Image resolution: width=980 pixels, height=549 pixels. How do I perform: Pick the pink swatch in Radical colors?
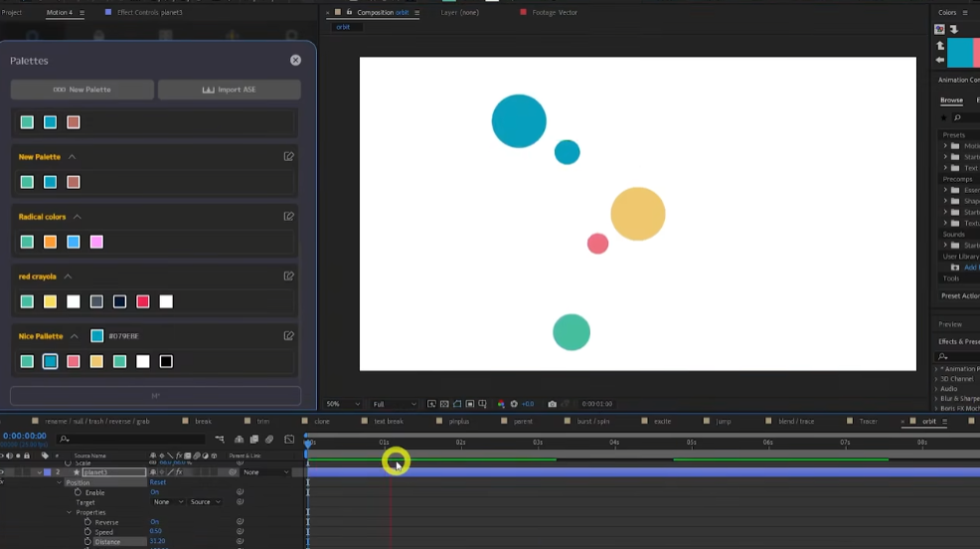pyautogui.click(x=96, y=242)
